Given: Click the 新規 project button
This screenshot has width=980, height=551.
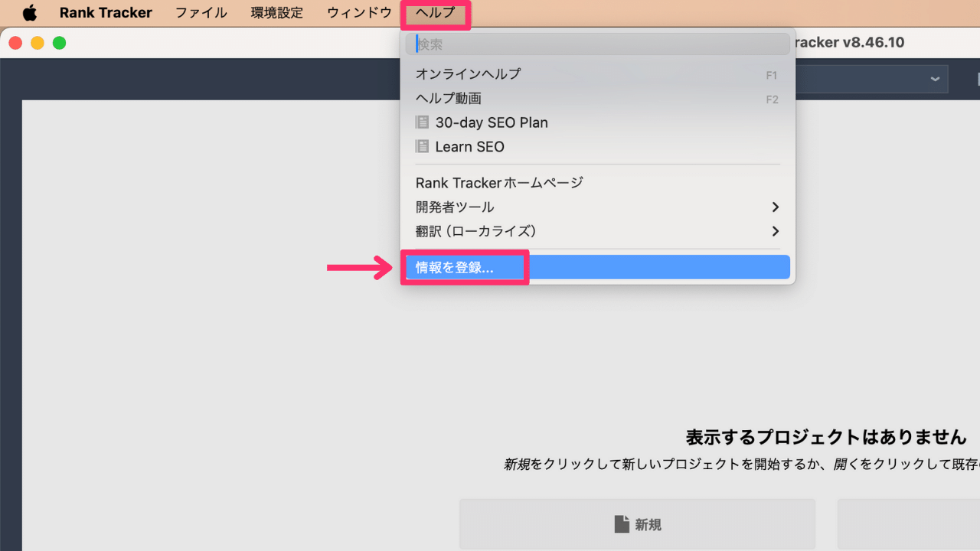Looking at the screenshot, I should coord(637,524).
